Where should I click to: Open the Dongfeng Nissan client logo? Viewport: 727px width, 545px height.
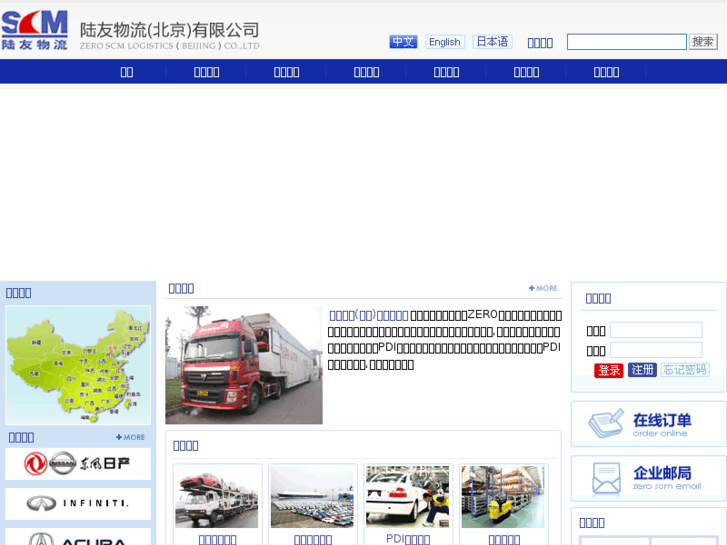pos(78,463)
